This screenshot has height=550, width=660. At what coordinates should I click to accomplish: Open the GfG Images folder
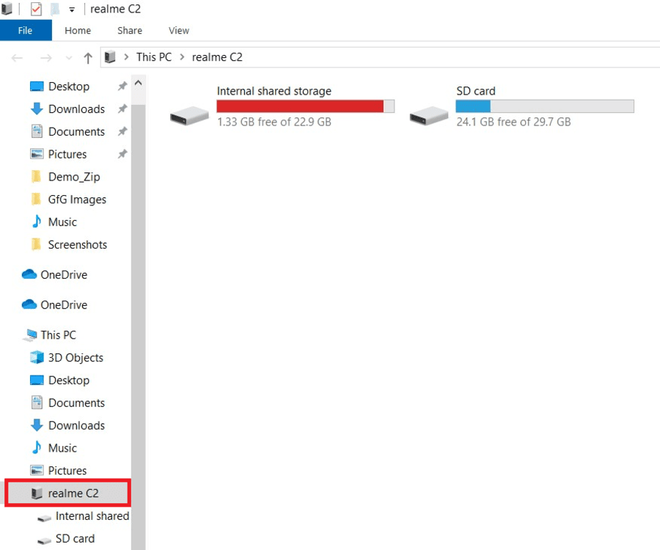tap(77, 199)
